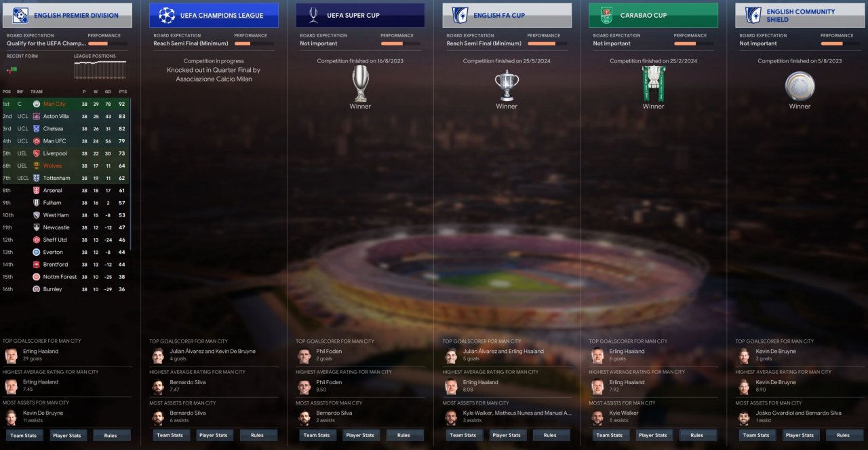This screenshot has height=450, width=868.
Task: Select the Man City row in league table
Action: click(x=65, y=104)
